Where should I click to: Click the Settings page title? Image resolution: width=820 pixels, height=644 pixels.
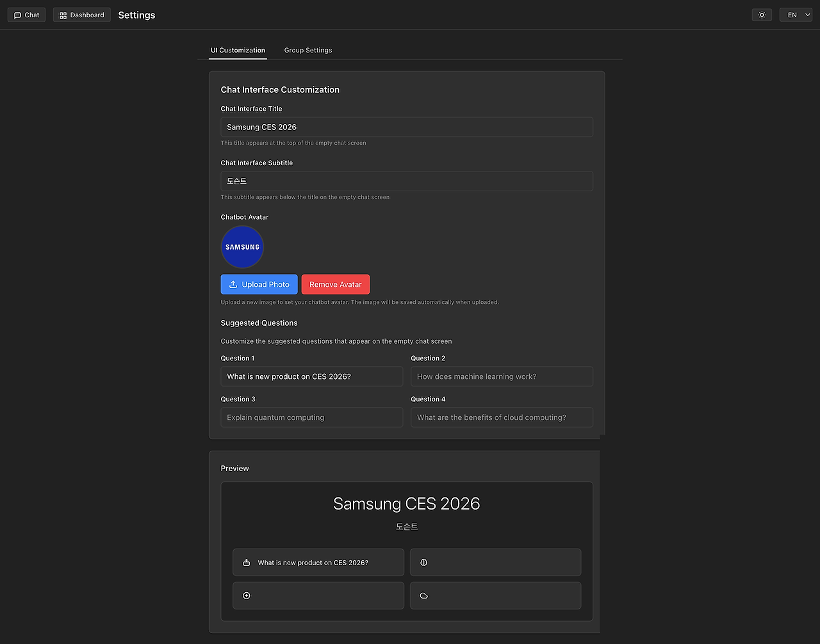[136, 15]
